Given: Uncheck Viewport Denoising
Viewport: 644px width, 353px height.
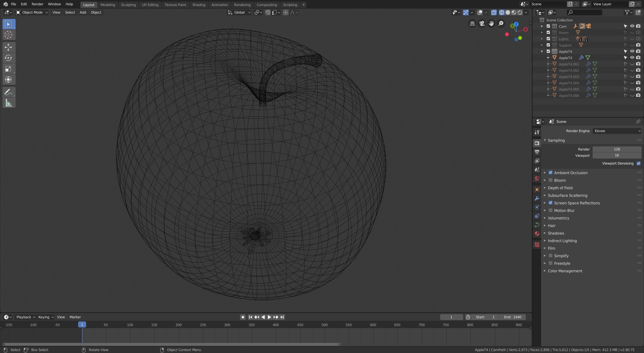Looking at the screenshot, I should [639, 163].
